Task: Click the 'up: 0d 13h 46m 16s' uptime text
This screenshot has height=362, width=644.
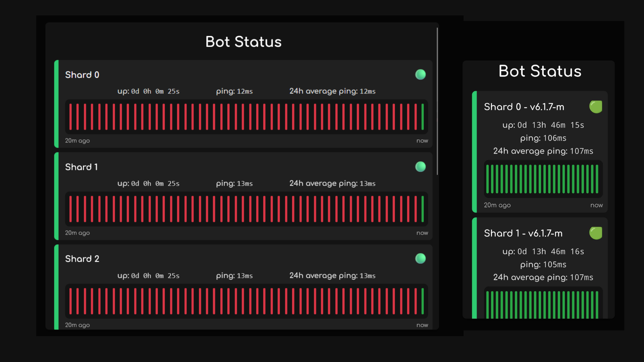Action: click(x=543, y=251)
